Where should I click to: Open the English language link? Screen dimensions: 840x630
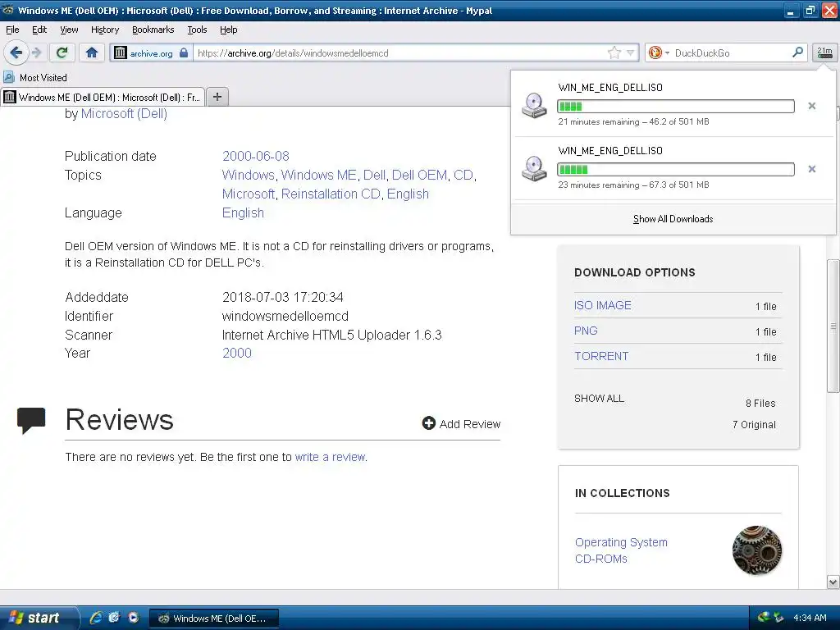(243, 212)
